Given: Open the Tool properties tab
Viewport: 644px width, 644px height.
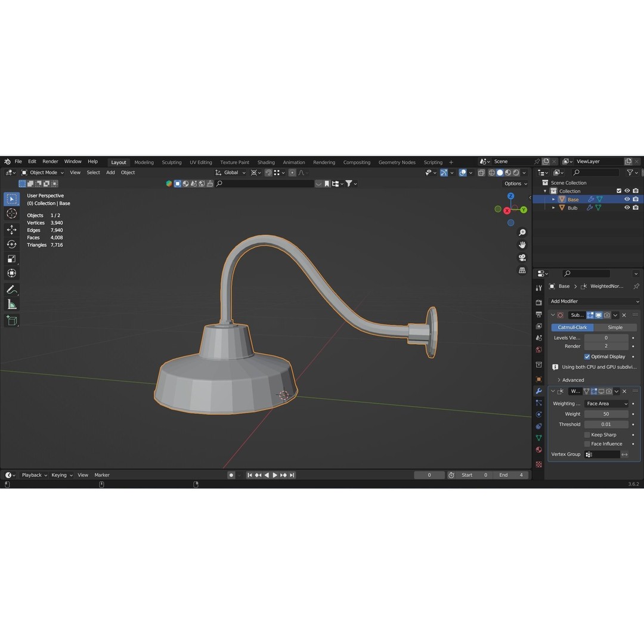Looking at the screenshot, I should (x=539, y=288).
